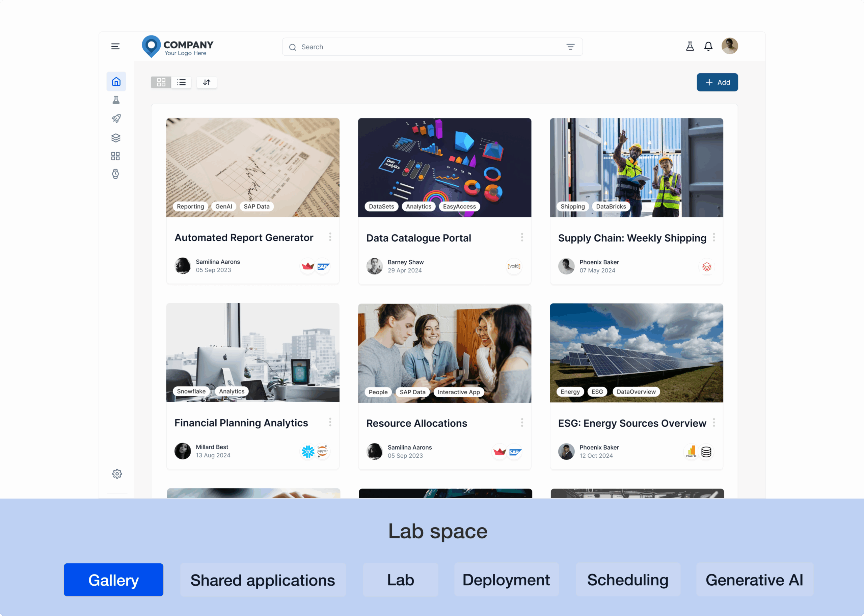Open the search filter options
Viewport: 864px width, 616px height.
coord(570,47)
